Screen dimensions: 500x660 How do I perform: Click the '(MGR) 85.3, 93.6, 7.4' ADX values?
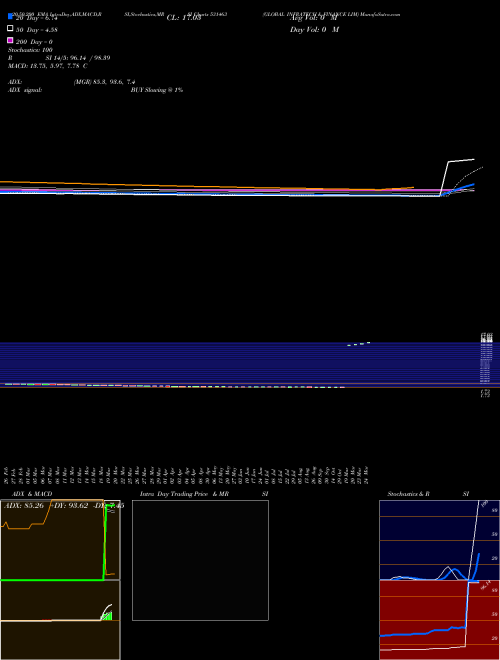[x=104, y=82]
